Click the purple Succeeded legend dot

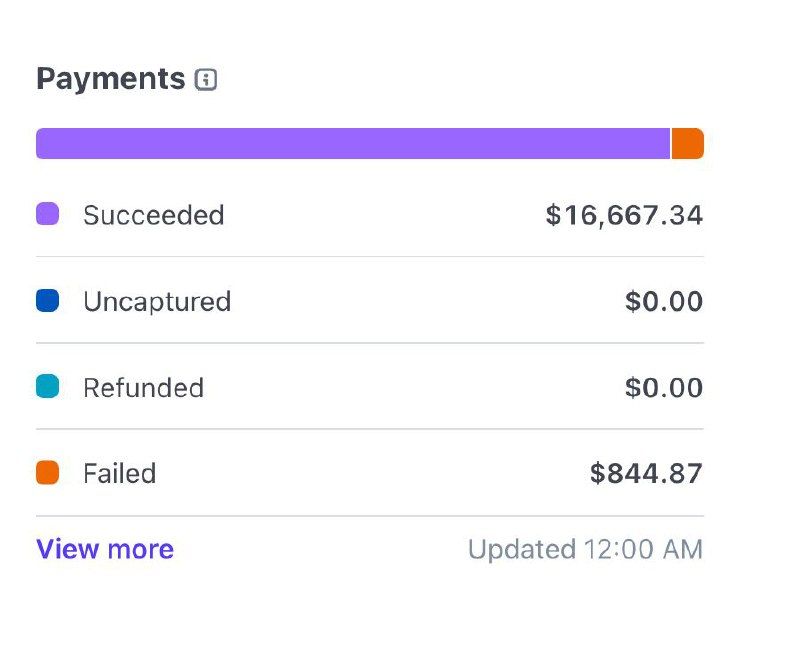click(47, 214)
